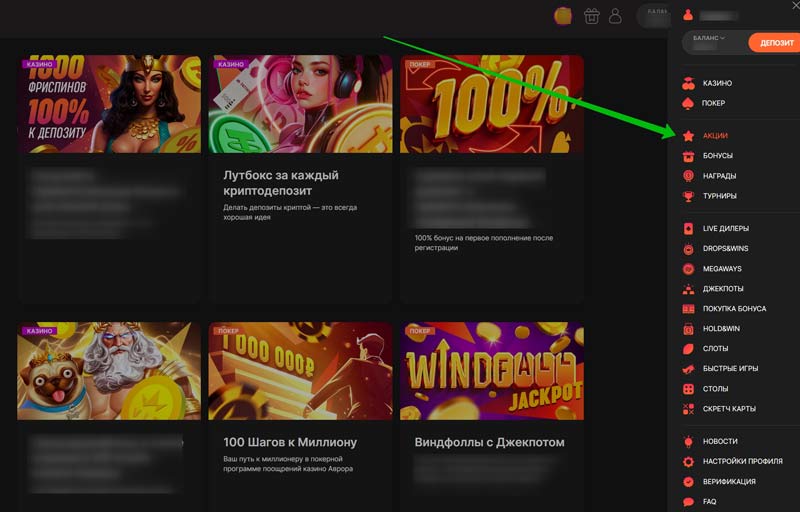Click the Бонусы gift box icon
This screenshot has width=800, height=512.
(688, 156)
